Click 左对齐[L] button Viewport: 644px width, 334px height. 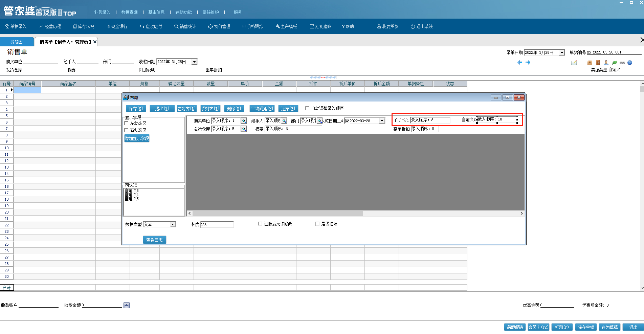(x=186, y=109)
